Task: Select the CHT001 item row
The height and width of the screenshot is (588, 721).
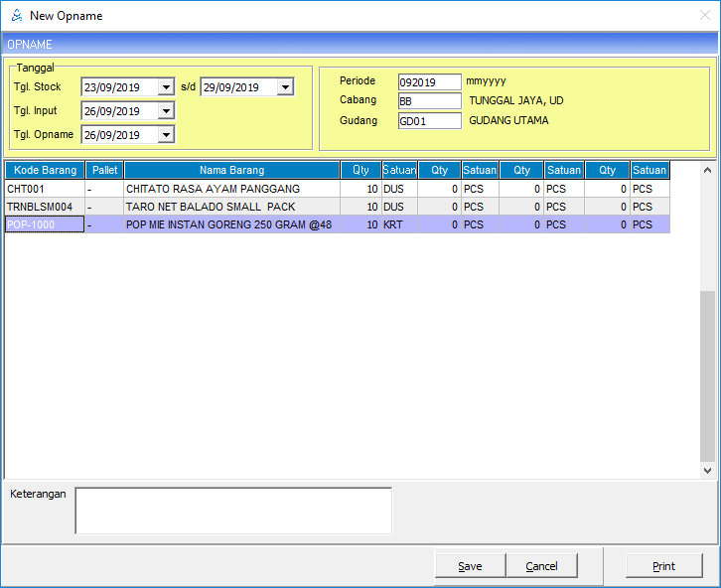Action: click(x=45, y=189)
